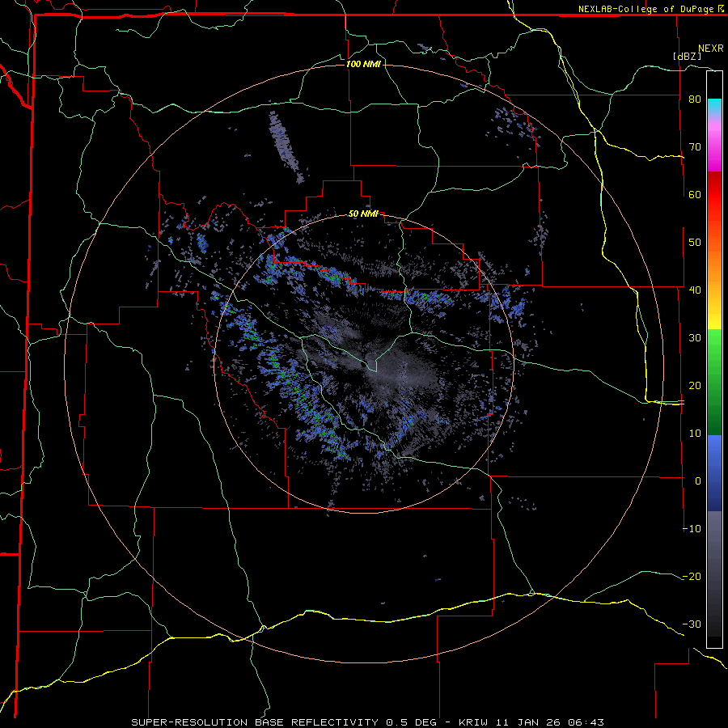Click the NEXLAB-College of DuPage label
The height and width of the screenshot is (728, 728).
click(x=647, y=9)
